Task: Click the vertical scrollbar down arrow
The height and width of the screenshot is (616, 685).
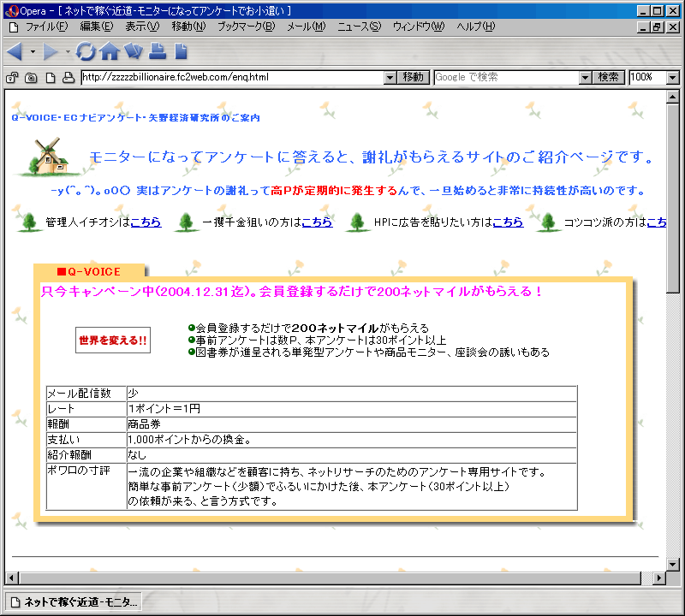Action: pyautogui.click(x=673, y=564)
